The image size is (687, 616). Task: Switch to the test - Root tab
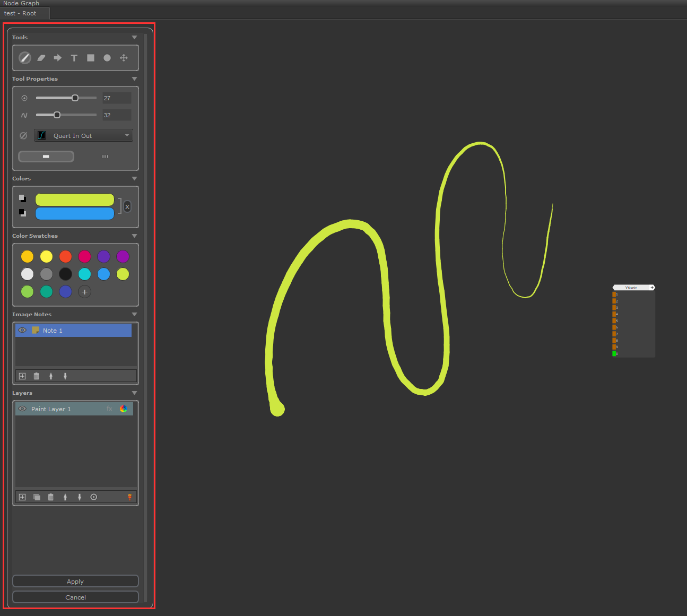(x=21, y=13)
